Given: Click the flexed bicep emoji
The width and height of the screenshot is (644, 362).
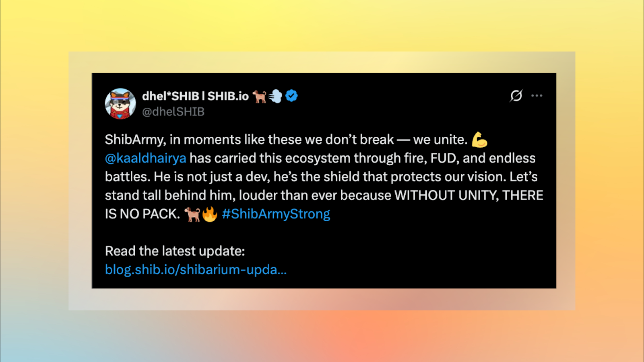Looking at the screenshot, I should pyautogui.click(x=479, y=140).
